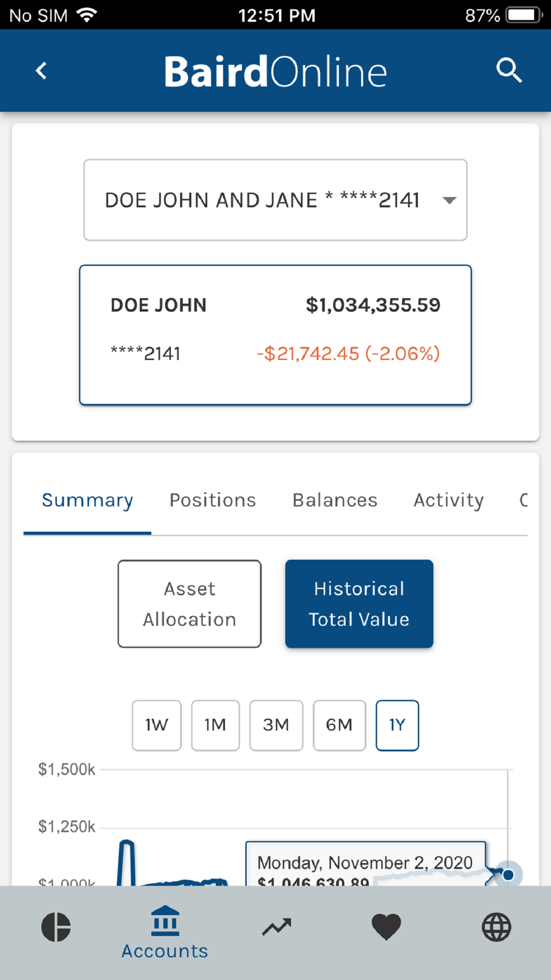Tap the Wi-Fi status icon
The image size is (551, 980).
click(87, 15)
